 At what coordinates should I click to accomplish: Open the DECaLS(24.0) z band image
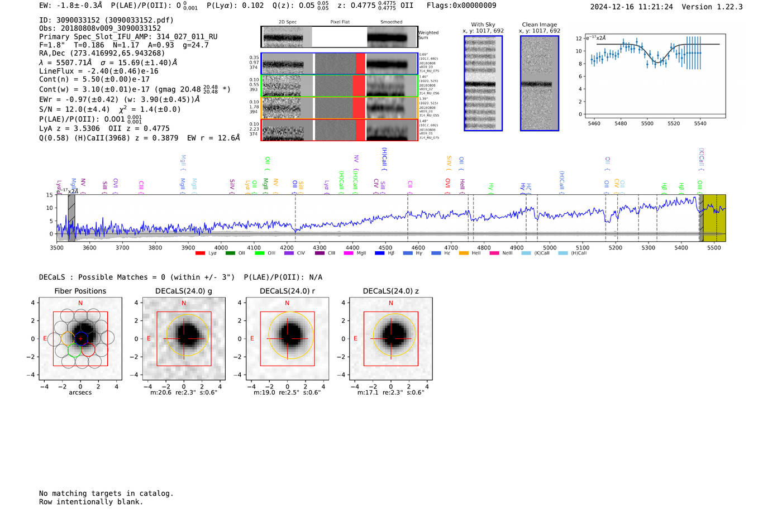(391, 339)
